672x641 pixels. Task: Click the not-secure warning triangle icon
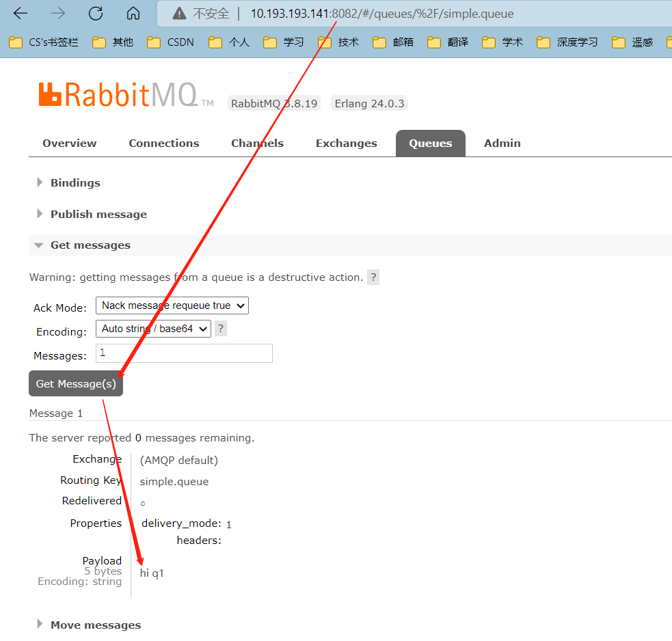click(179, 14)
